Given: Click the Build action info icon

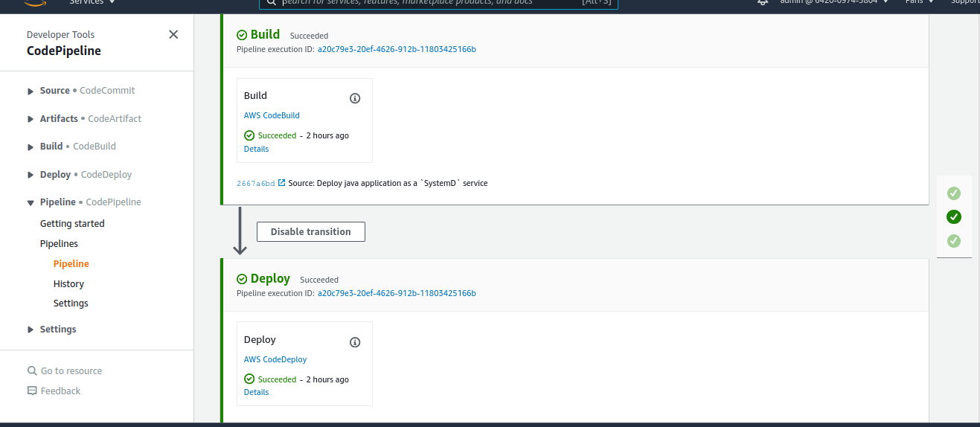Looking at the screenshot, I should (355, 98).
